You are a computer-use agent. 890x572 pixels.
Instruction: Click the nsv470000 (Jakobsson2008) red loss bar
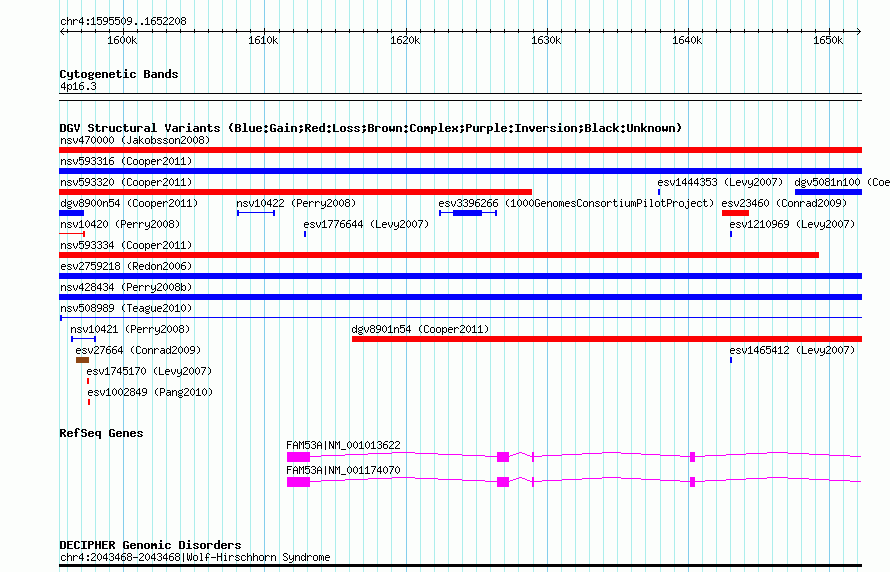(460, 150)
